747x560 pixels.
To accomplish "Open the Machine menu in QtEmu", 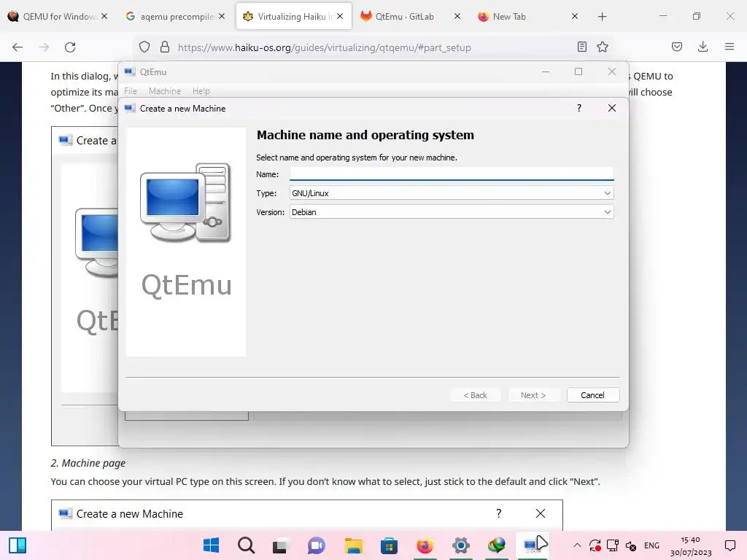I will (x=165, y=91).
